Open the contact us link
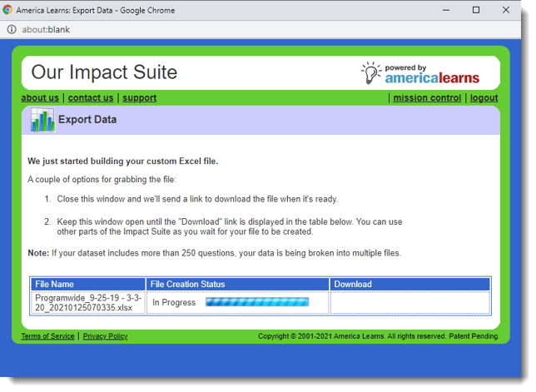536x392 pixels. click(x=90, y=98)
